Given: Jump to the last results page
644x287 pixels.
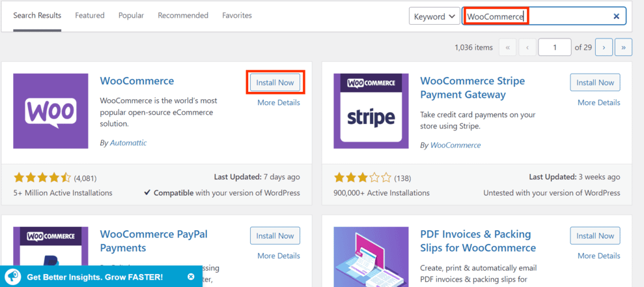Looking at the screenshot, I should coord(623,47).
